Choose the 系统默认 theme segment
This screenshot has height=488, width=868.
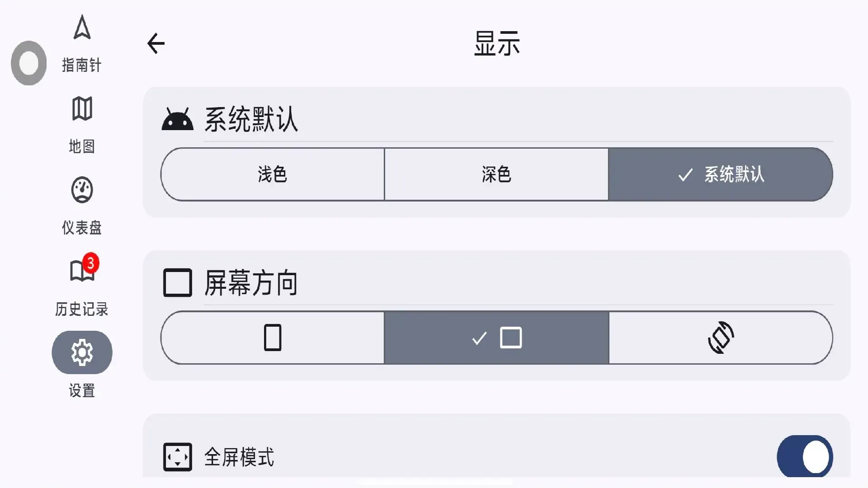721,174
